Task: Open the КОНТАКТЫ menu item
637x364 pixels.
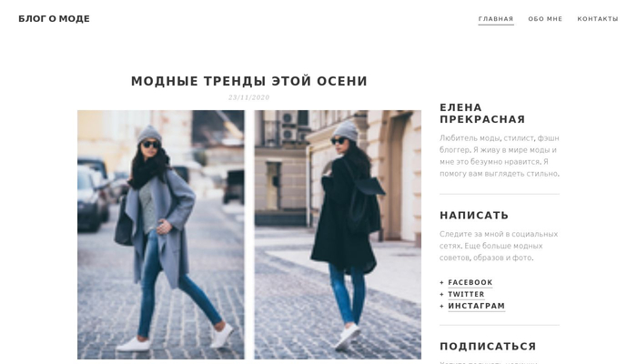Action: (598, 19)
